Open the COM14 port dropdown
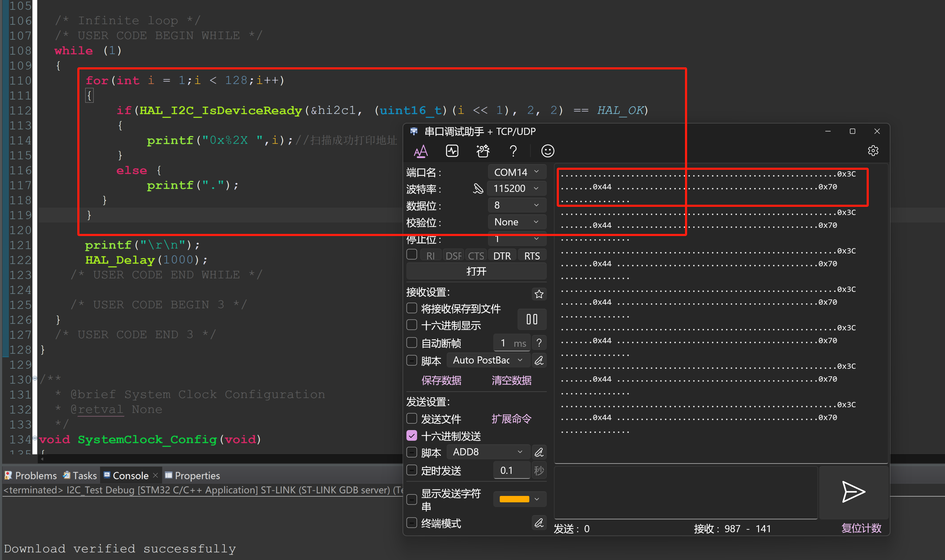This screenshot has width=945, height=560. point(516,172)
